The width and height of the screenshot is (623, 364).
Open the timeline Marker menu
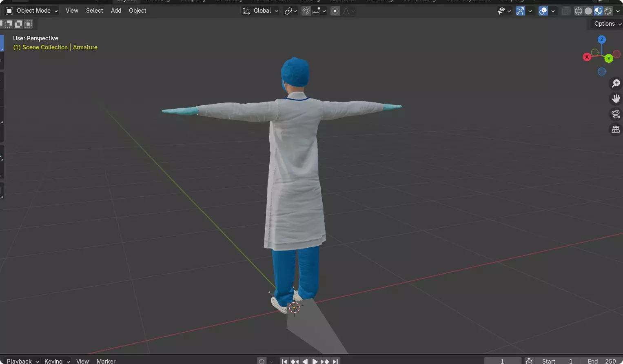pyautogui.click(x=106, y=361)
